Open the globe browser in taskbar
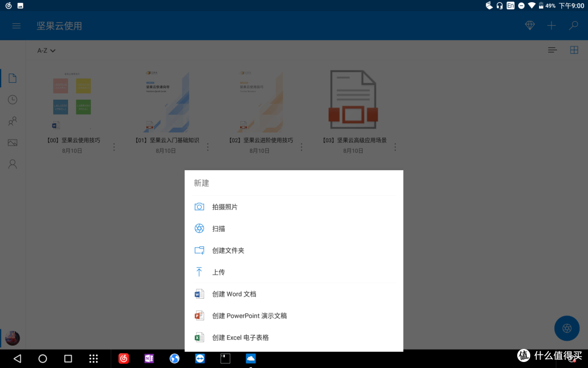 click(174, 359)
